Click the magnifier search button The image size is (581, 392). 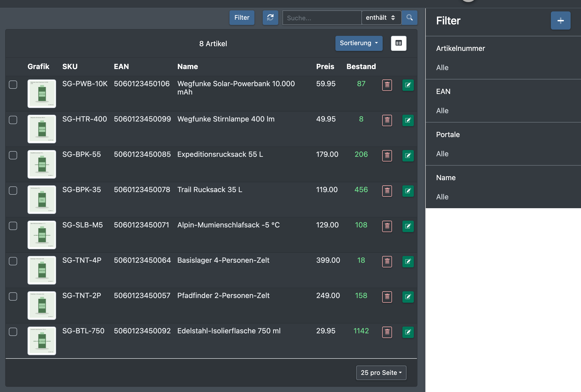pos(409,18)
